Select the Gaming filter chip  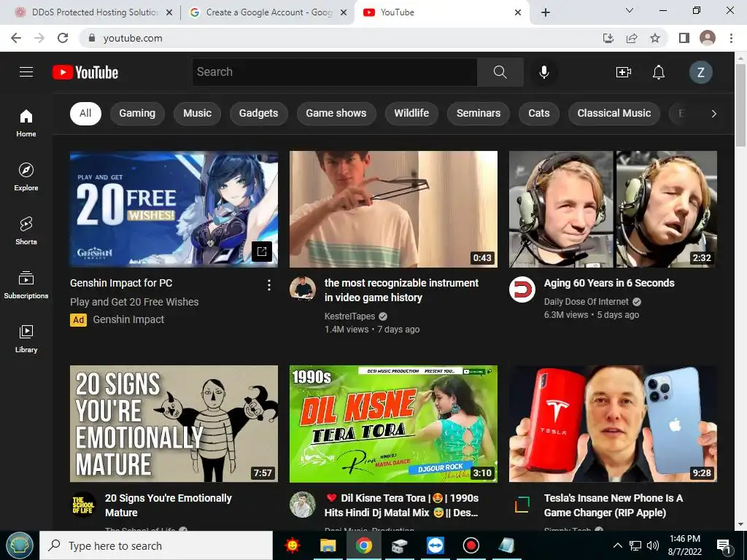137,113
